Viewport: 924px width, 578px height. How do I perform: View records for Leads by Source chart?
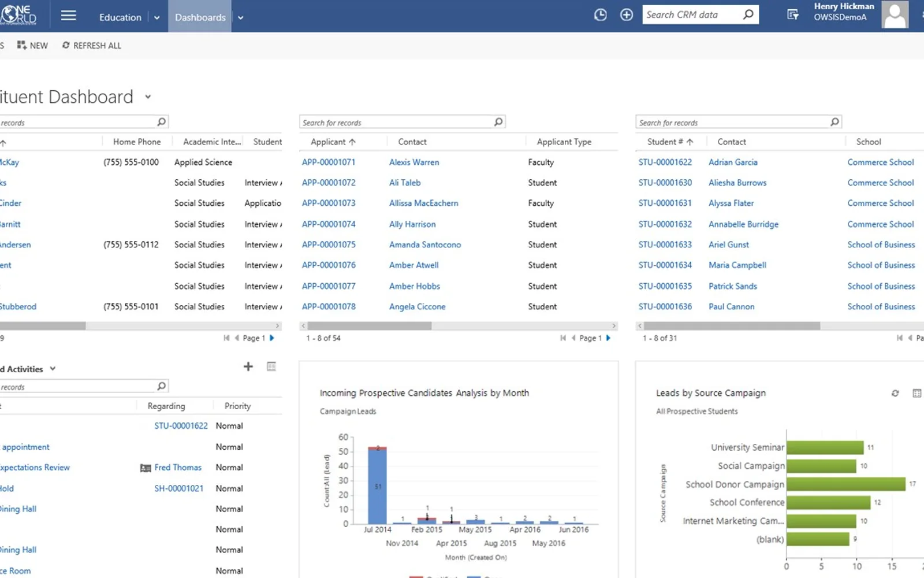[x=916, y=393]
